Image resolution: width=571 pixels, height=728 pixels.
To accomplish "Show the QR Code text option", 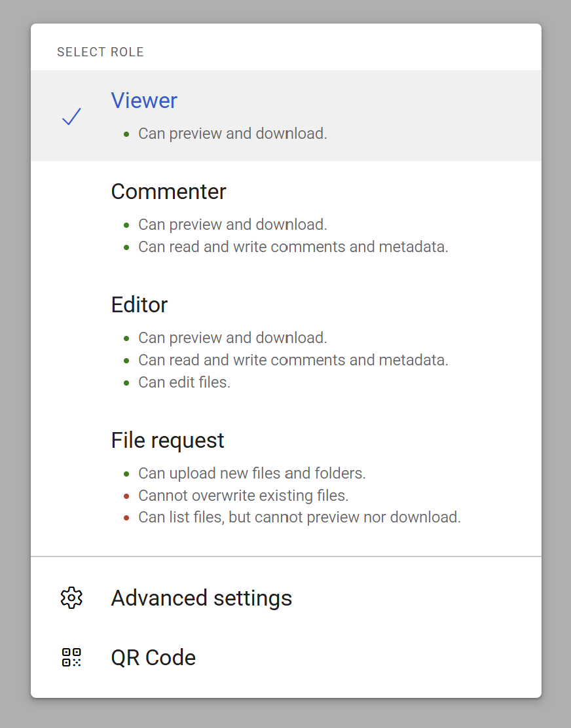I will pyautogui.click(x=153, y=657).
